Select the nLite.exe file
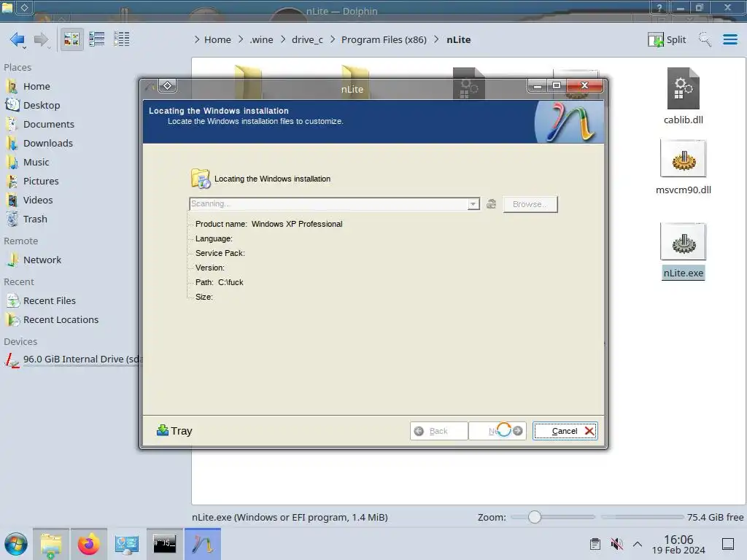The height and width of the screenshot is (560, 747). pos(683,251)
